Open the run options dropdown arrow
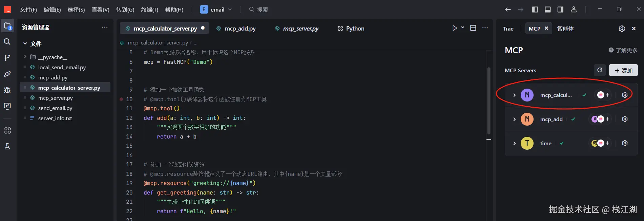 [462, 28]
